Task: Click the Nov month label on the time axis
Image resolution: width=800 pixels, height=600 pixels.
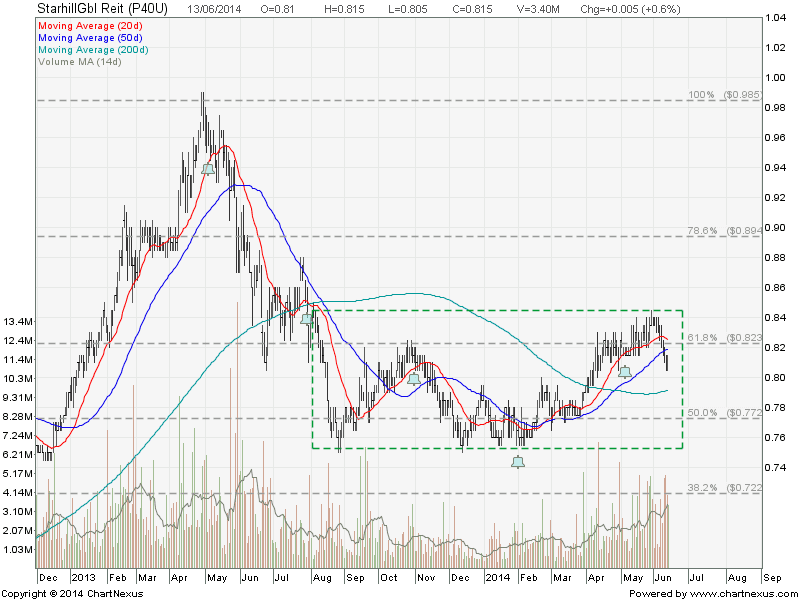Action: (426, 578)
